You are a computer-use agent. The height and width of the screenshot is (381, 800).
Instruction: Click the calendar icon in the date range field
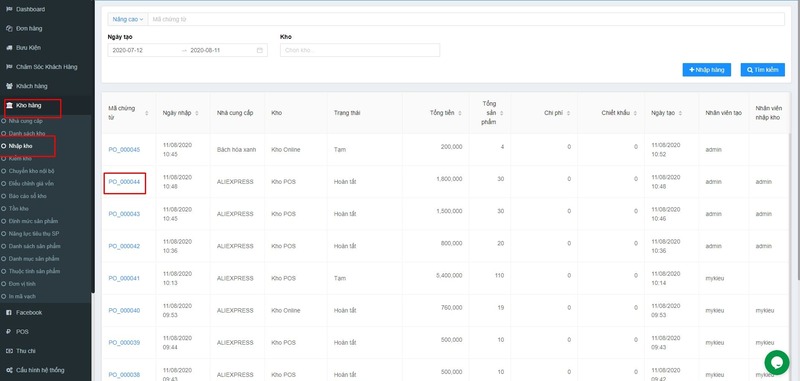tap(259, 50)
